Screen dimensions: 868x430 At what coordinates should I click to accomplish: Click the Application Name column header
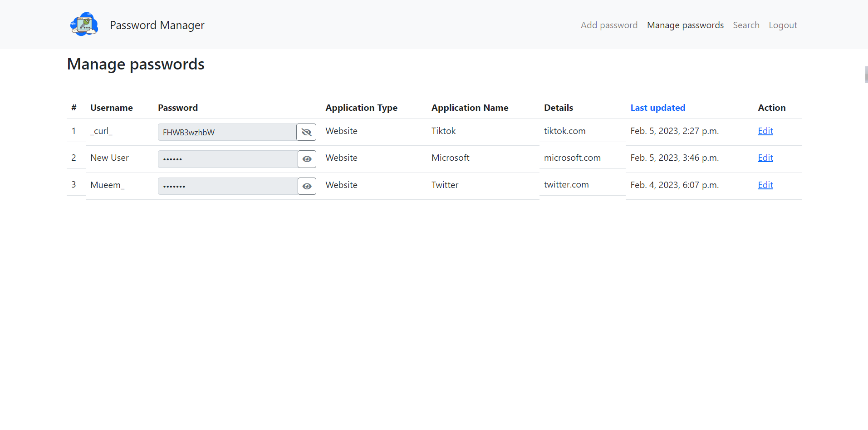click(470, 108)
